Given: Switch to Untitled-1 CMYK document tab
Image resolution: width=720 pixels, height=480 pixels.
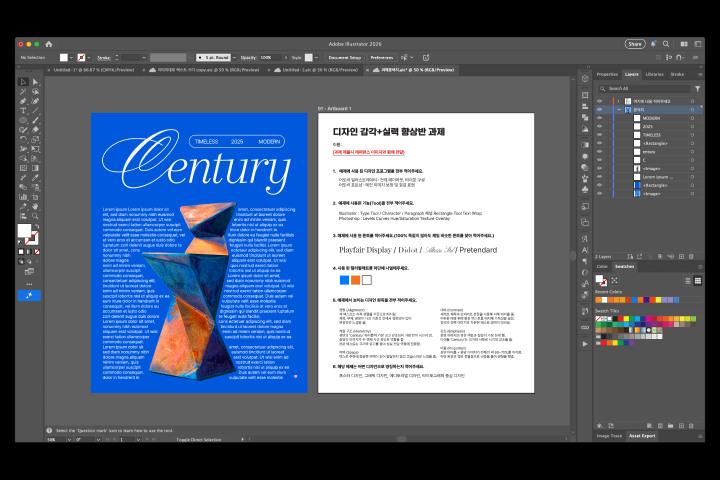Looking at the screenshot, I should click(x=94, y=70).
